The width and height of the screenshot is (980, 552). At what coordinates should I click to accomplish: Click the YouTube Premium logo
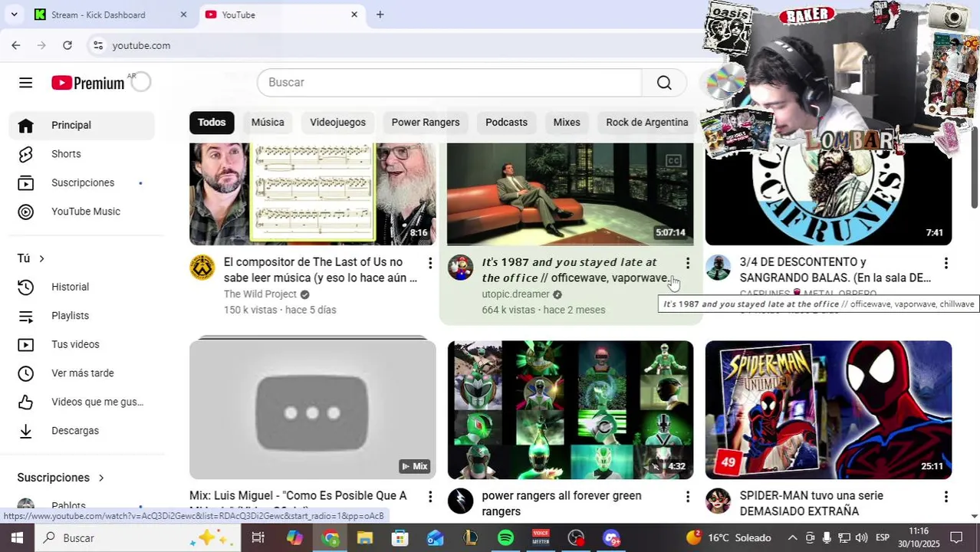(x=87, y=83)
